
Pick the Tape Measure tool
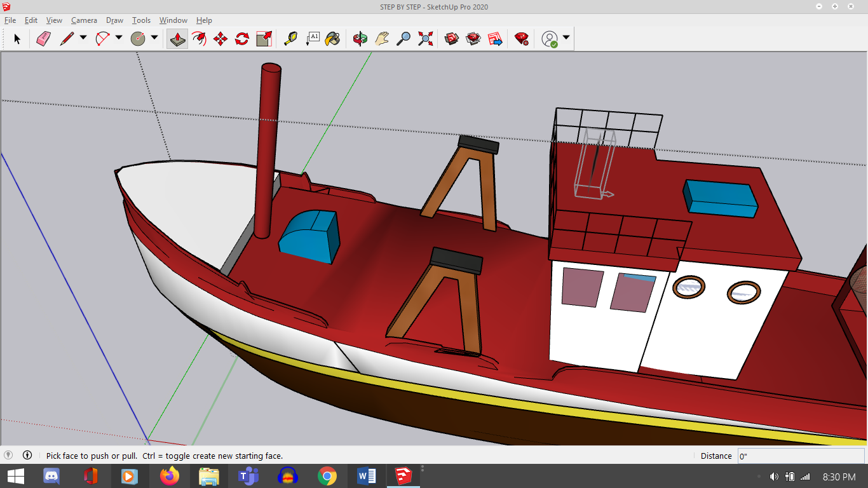pyautogui.click(x=290, y=39)
